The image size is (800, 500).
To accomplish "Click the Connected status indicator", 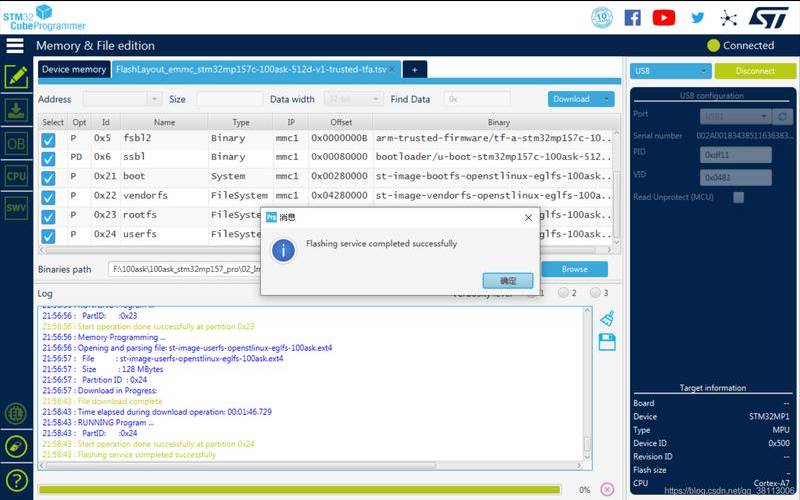I will (740, 45).
